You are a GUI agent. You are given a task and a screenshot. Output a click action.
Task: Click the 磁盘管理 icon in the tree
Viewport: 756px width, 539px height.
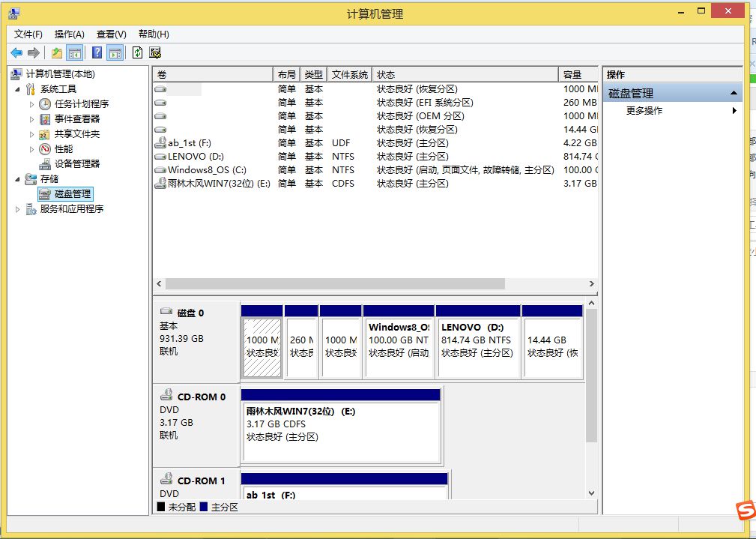coord(45,194)
